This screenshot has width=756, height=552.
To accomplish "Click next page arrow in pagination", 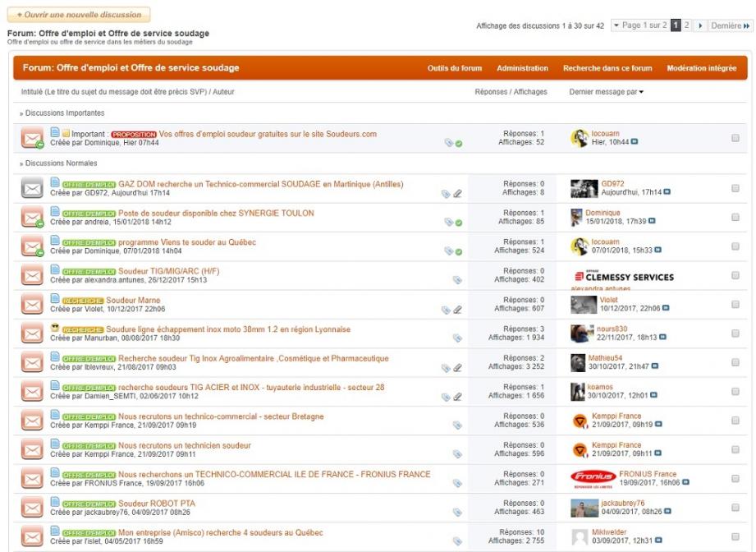I will [x=701, y=26].
